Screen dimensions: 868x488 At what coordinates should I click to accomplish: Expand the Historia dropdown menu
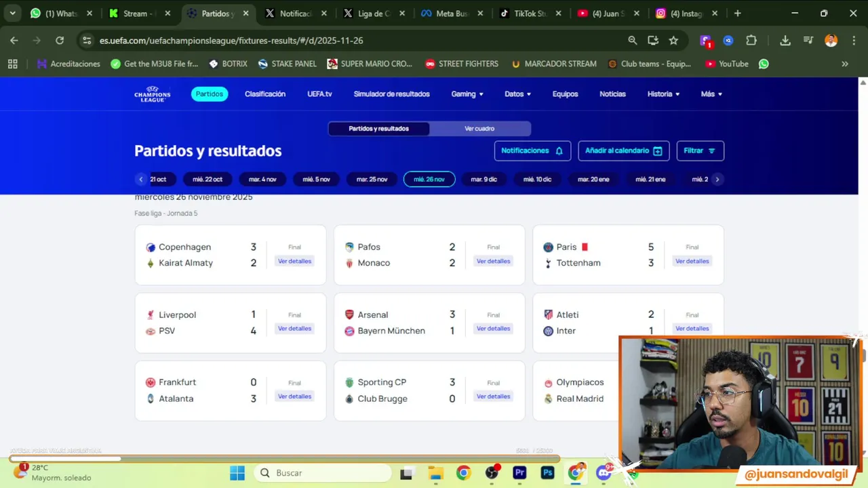click(x=663, y=94)
